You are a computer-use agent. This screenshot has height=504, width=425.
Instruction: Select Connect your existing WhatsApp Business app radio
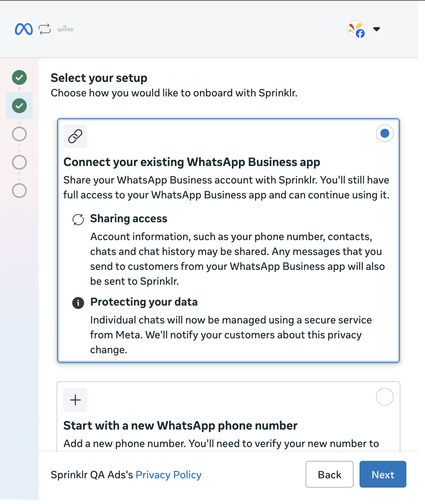click(385, 133)
